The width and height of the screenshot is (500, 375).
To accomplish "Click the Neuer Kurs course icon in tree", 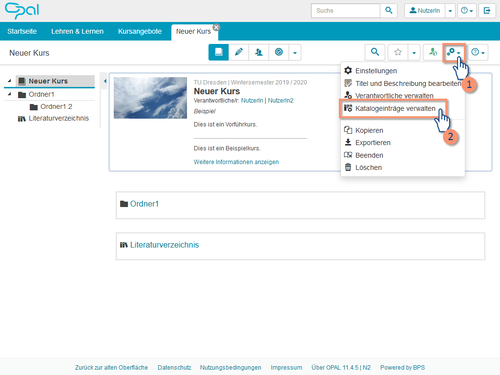I will click(22, 81).
